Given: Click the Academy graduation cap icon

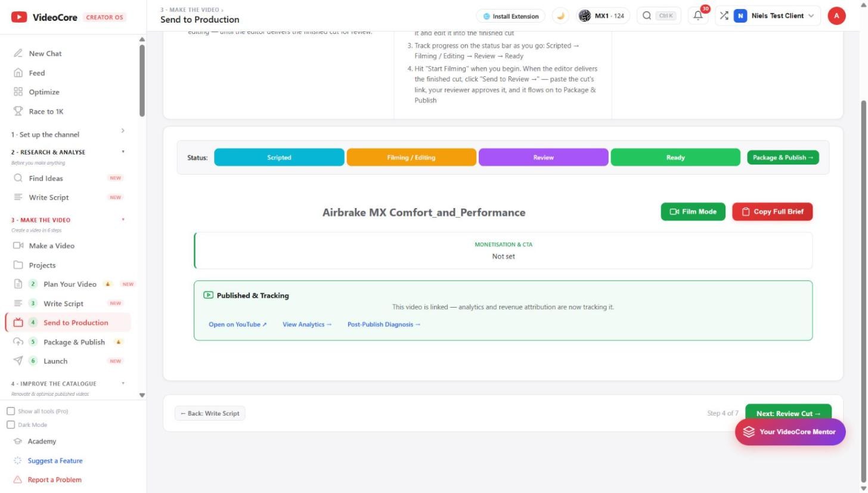Looking at the screenshot, I should (x=18, y=442).
